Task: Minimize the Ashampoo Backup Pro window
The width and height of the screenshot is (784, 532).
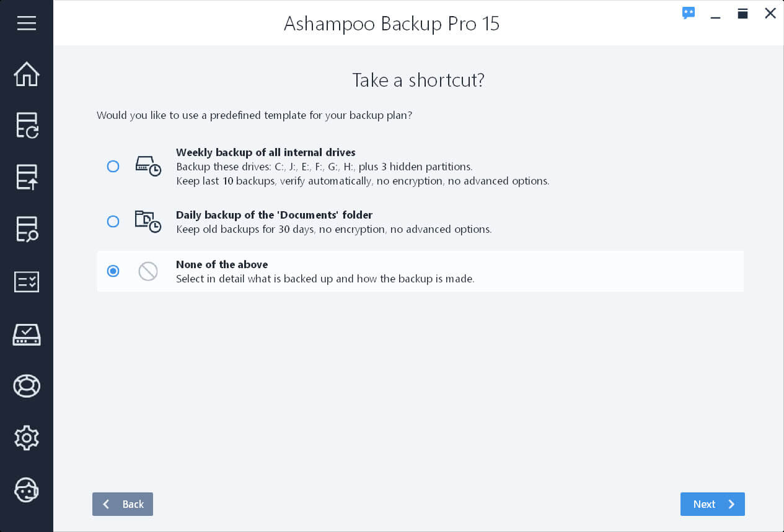Action: [x=715, y=14]
